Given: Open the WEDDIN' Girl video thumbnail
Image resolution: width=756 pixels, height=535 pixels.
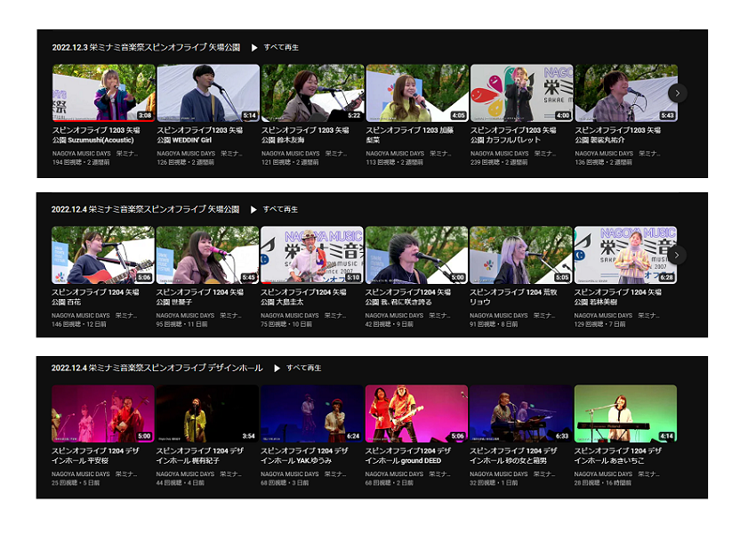Looking at the screenshot, I should click(x=207, y=93).
